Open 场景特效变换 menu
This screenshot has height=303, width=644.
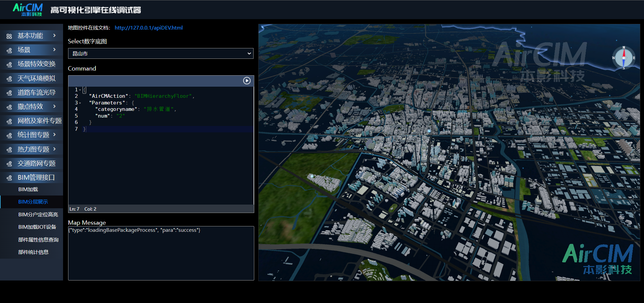[32, 64]
